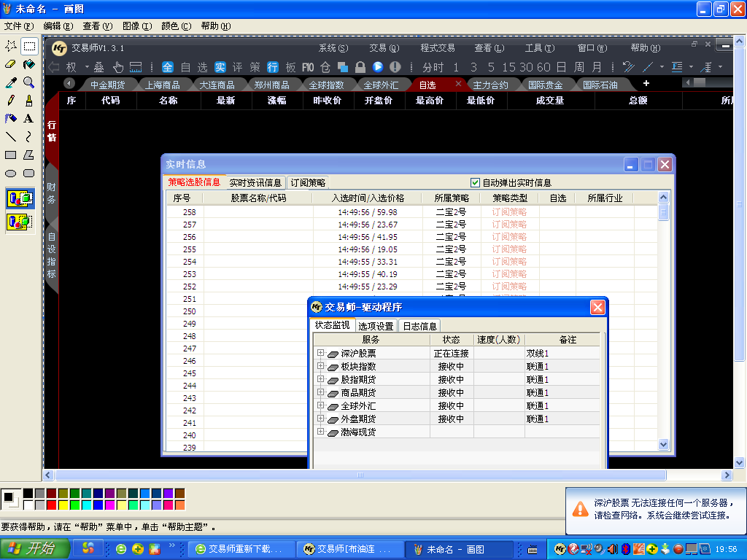Open the 图像(I) menu in Paint
747x560 pixels.
136,26
